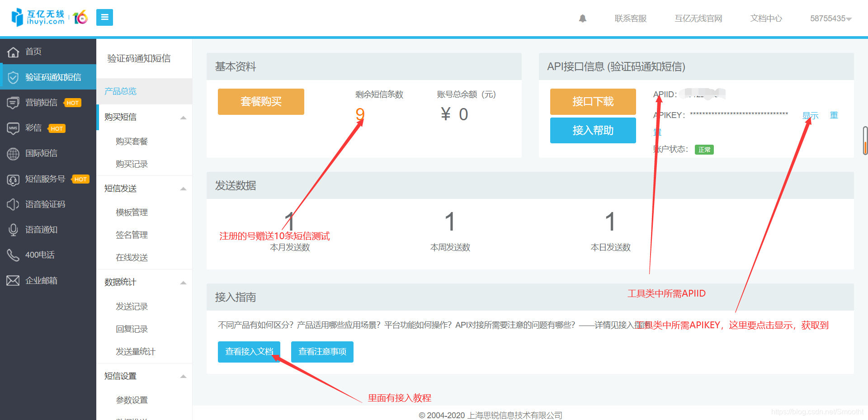Click the HOT badge next to 营销短信
Viewport: 868px width, 420px height.
pyautogui.click(x=72, y=103)
